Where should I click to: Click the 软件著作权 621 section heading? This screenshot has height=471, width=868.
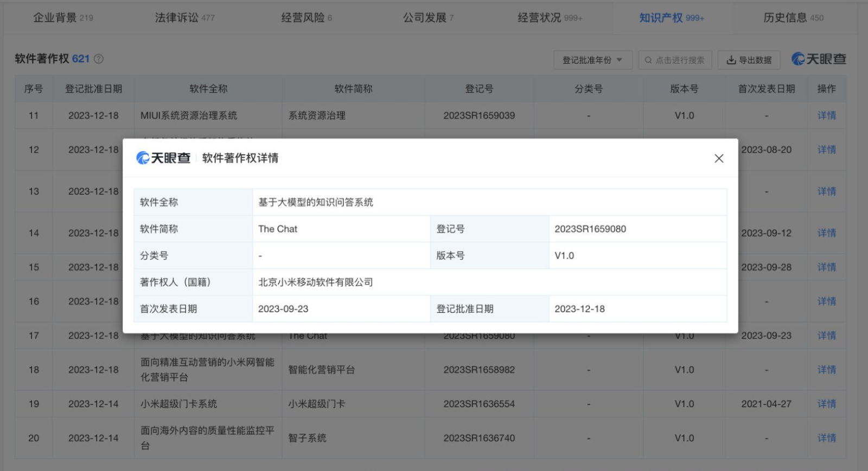pos(52,59)
